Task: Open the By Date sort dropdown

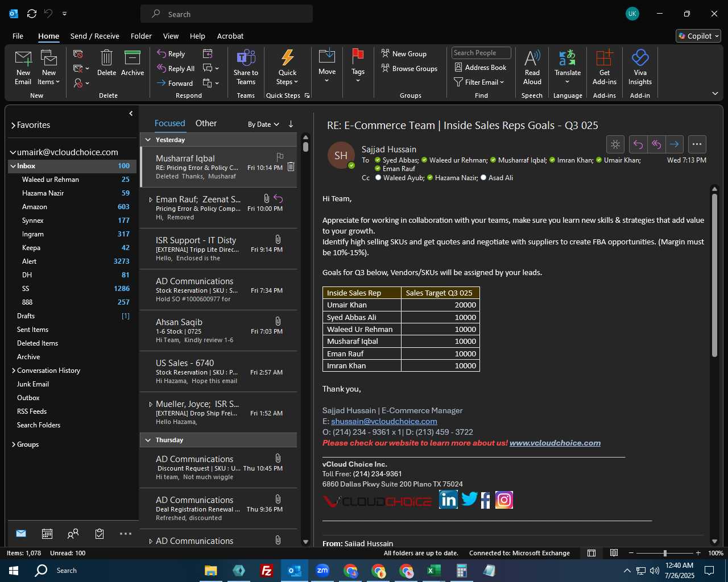Action: point(263,124)
